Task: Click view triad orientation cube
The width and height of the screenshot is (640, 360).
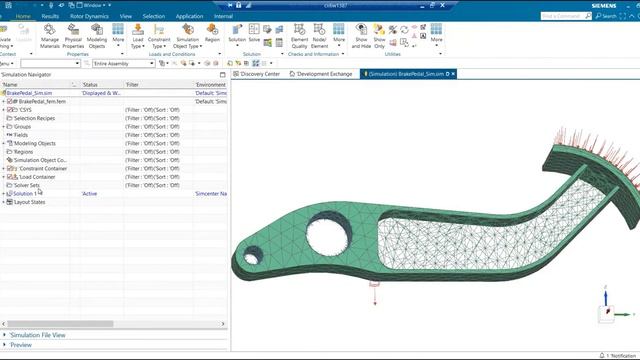Action: 607,313
